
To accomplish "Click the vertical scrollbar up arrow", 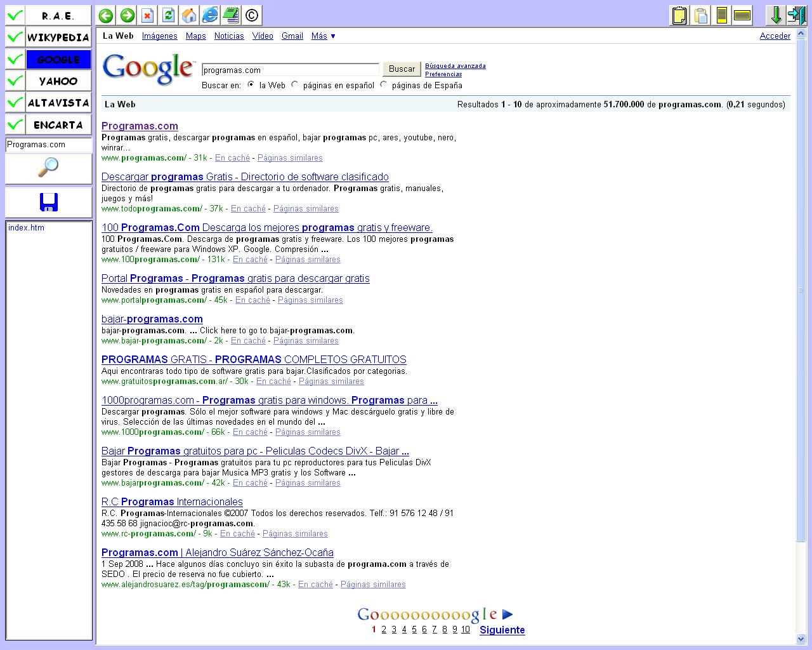I will coord(801,33).
